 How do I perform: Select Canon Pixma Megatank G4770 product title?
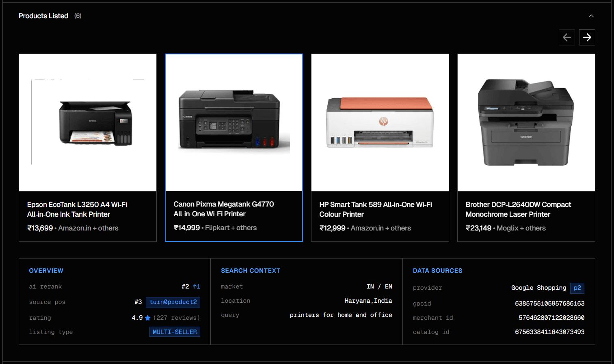coord(224,209)
